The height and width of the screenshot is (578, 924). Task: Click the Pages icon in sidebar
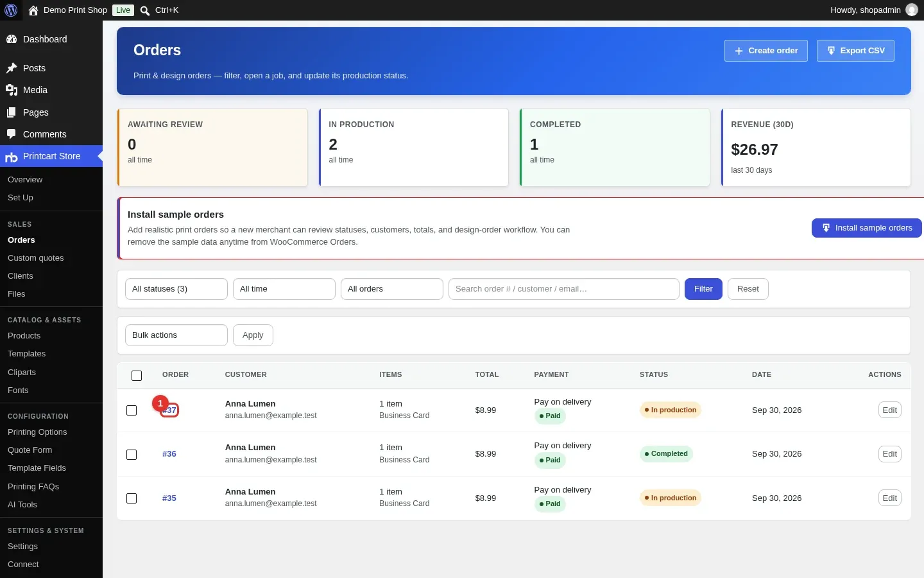pyautogui.click(x=12, y=112)
